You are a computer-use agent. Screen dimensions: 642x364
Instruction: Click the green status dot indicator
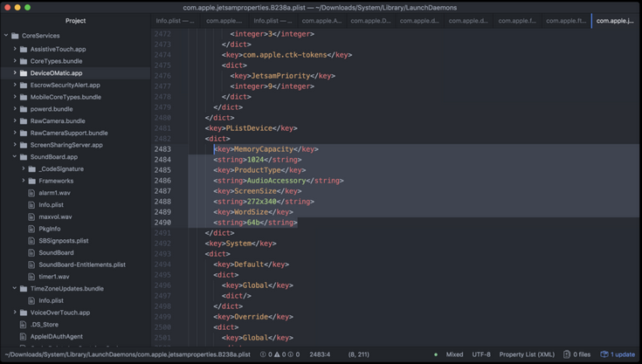[x=436, y=354]
